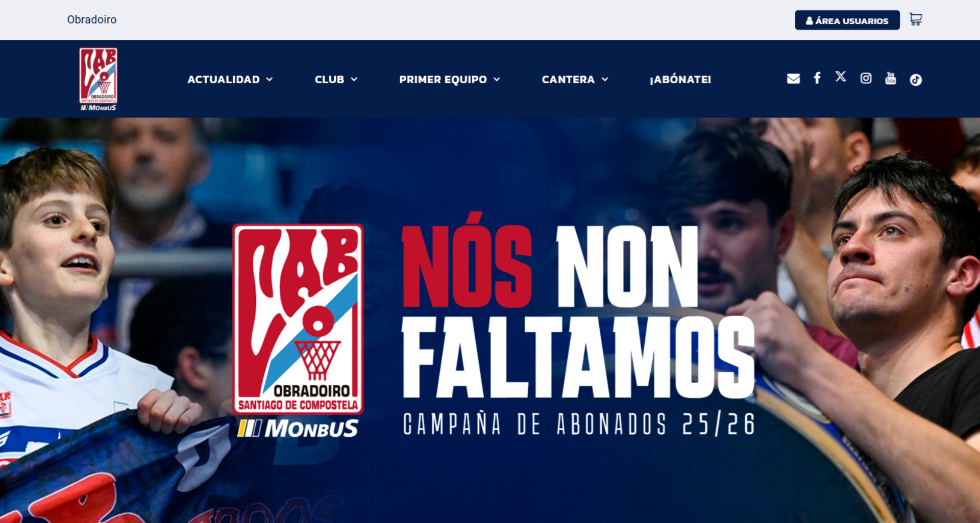Open the YouTube icon
Image resolution: width=980 pixels, height=523 pixels.
point(891,78)
